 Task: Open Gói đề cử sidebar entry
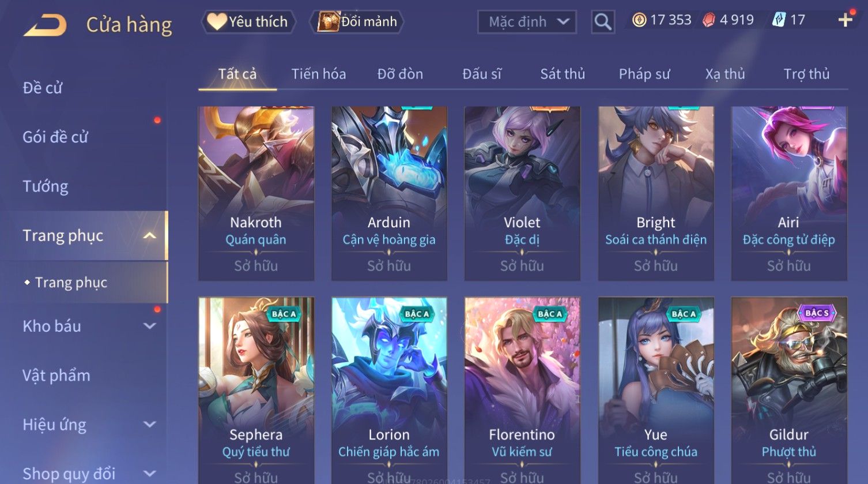55,137
